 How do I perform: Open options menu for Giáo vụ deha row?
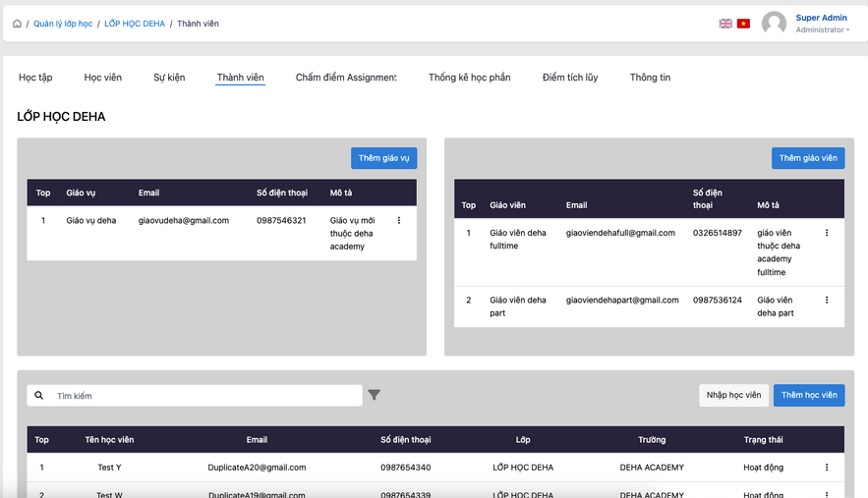[x=399, y=221]
